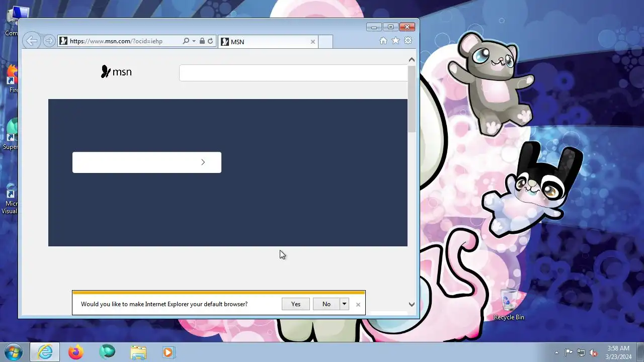644x362 pixels.
Task: Choose Yes to set default browser
Action: (x=296, y=304)
